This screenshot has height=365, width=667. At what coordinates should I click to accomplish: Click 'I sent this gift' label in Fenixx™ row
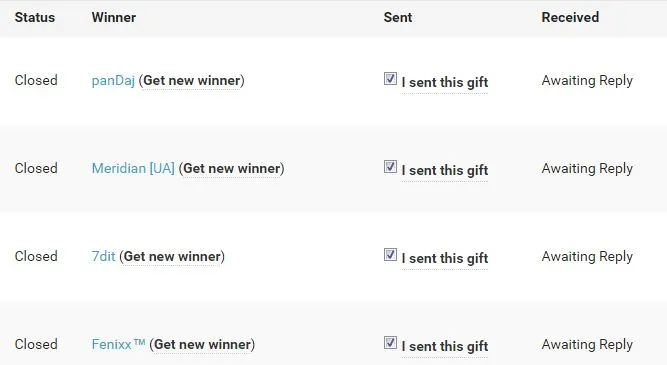click(x=445, y=346)
